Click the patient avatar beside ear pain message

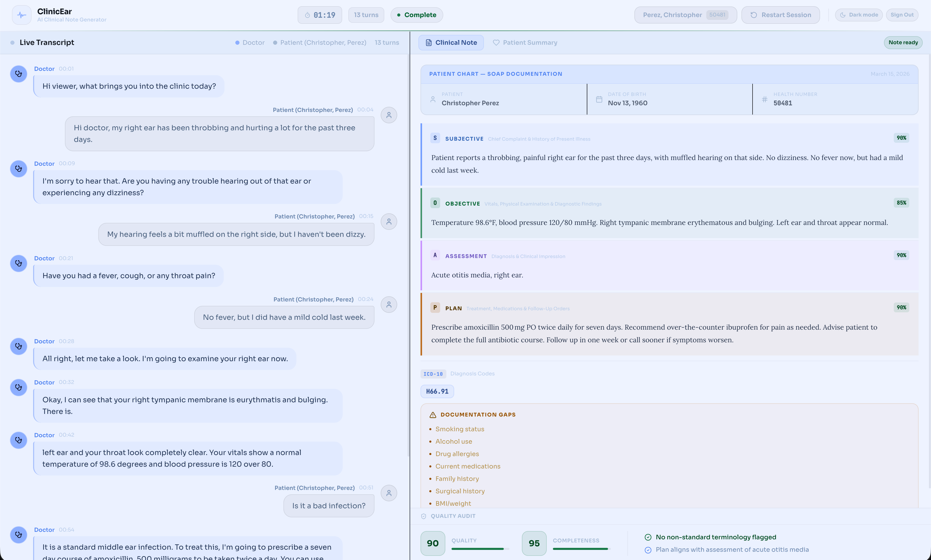point(389,115)
